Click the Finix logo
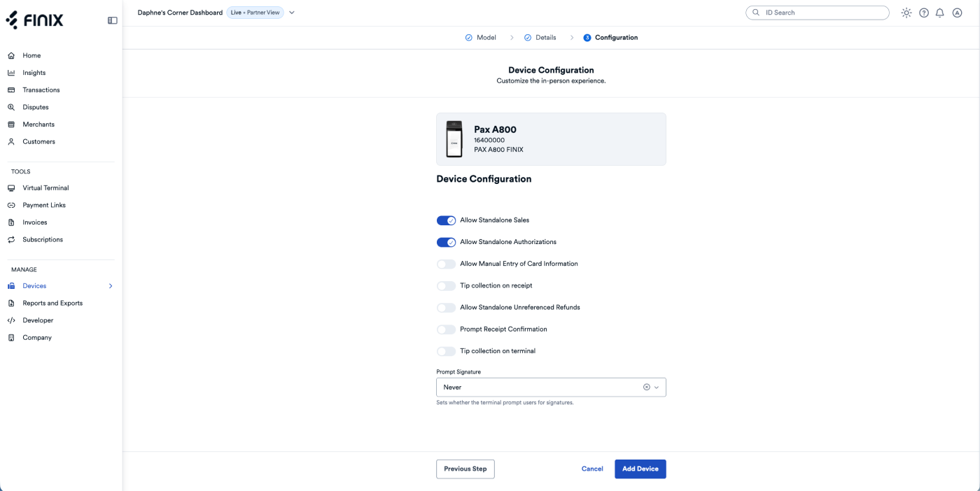The height and width of the screenshot is (491, 980). 34,20
